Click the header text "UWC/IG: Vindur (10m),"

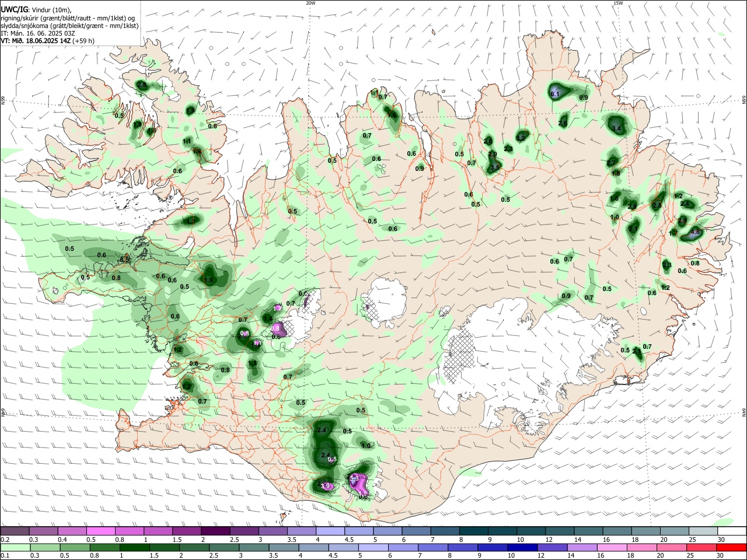pos(36,9)
